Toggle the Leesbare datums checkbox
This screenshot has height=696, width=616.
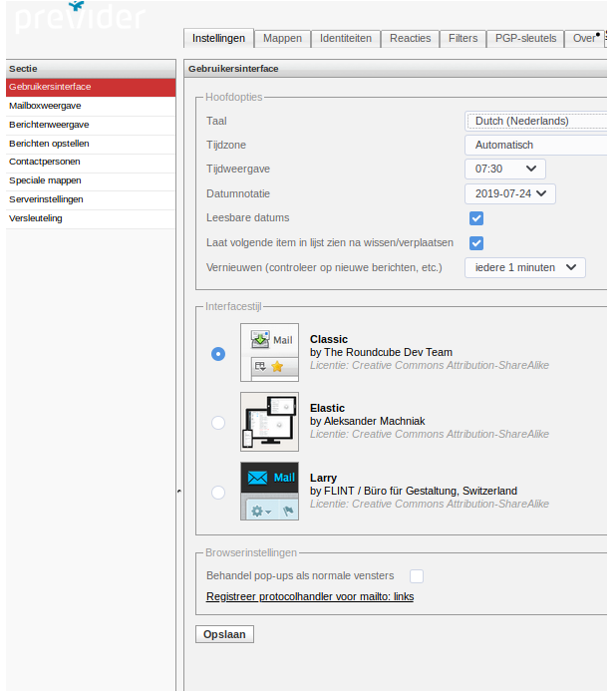point(476,218)
